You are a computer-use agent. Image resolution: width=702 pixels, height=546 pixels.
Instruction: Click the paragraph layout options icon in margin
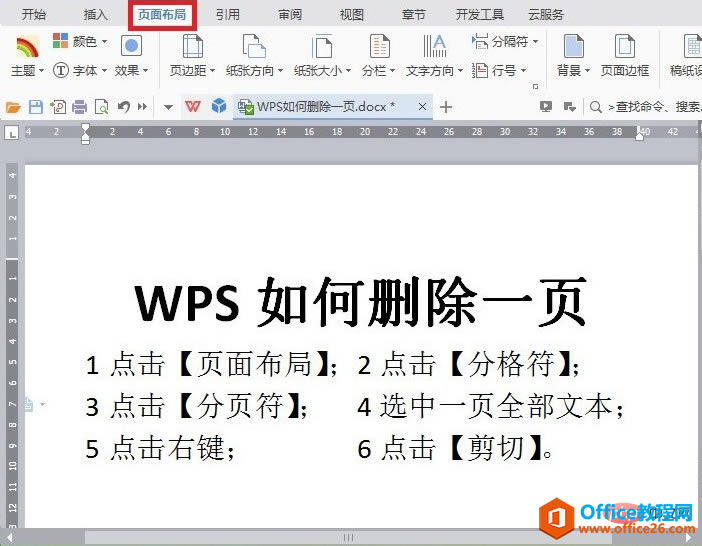pos(31,405)
